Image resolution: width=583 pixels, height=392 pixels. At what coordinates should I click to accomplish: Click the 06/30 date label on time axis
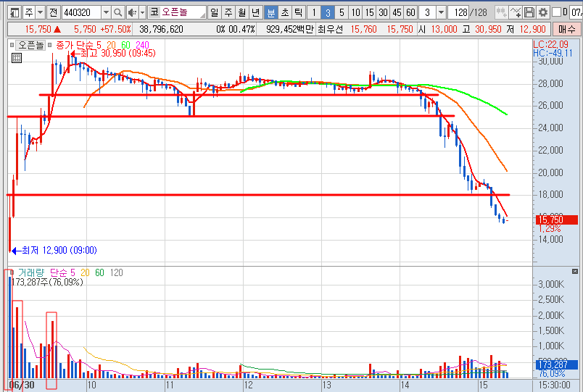22,385
